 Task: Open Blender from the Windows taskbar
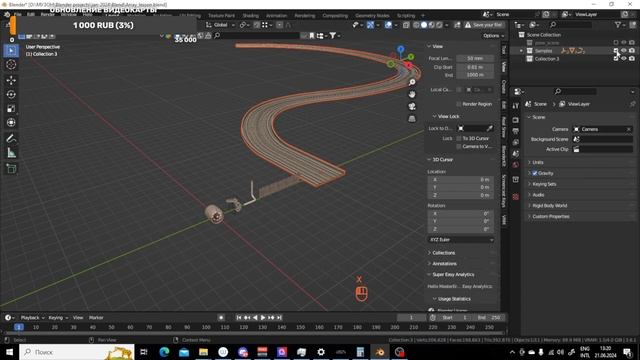[380, 352]
